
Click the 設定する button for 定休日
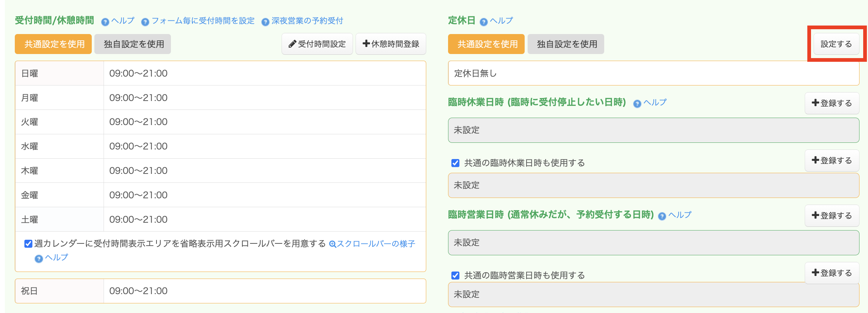click(836, 44)
